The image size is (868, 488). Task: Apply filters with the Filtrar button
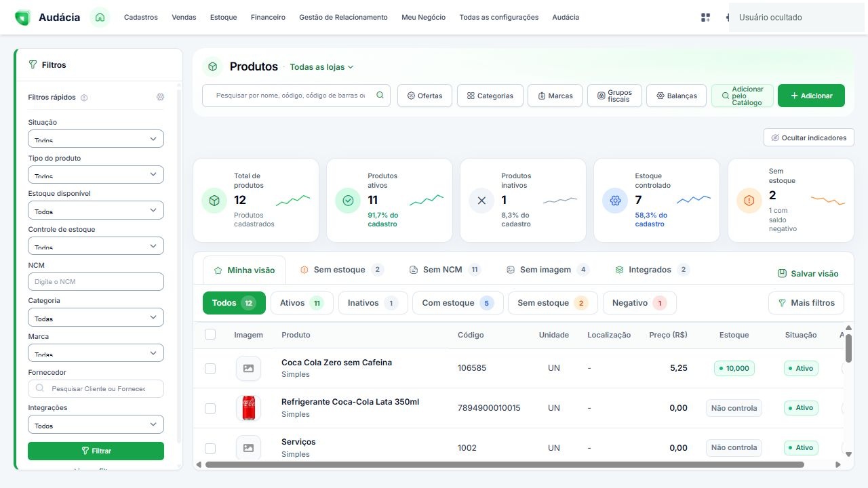96,451
